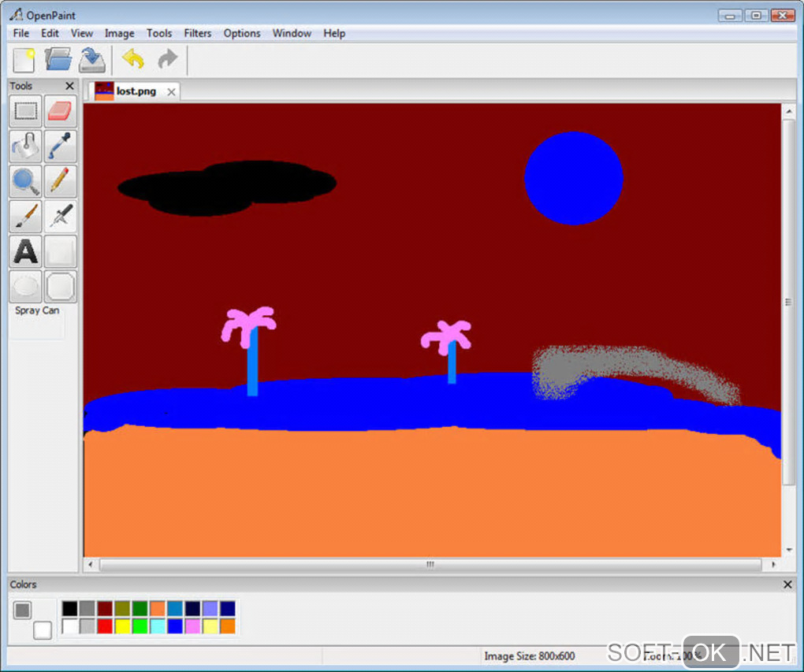Screen dimensions: 804x672
Task: Select the Text tool (letter A)
Action: pos(26,251)
